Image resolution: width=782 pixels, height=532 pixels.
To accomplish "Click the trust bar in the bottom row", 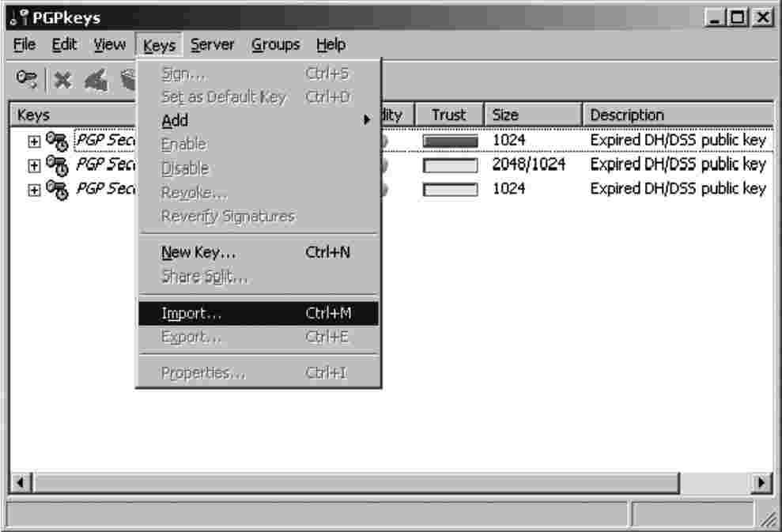I will point(450,190).
